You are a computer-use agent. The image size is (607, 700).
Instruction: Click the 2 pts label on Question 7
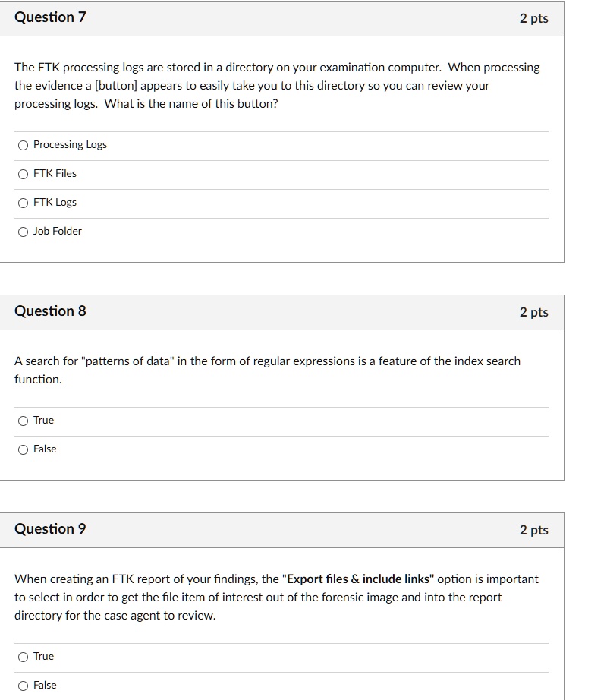coord(536,18)
